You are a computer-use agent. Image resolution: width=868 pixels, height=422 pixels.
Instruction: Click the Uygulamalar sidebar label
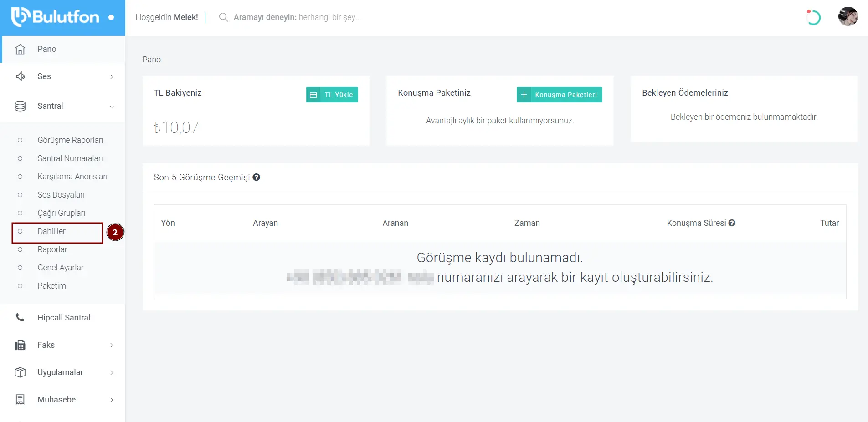(60, 372)
